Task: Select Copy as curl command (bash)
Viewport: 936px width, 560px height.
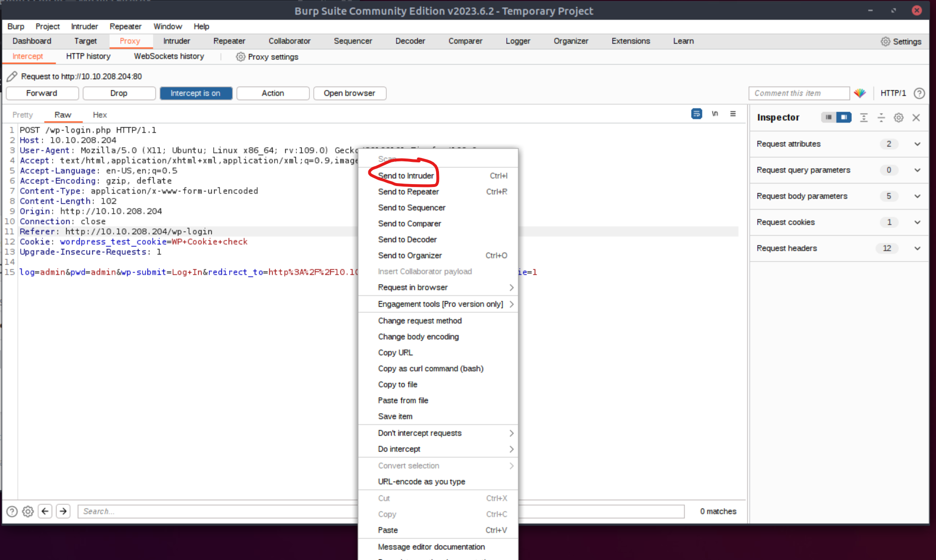Action: coord(438,369)
